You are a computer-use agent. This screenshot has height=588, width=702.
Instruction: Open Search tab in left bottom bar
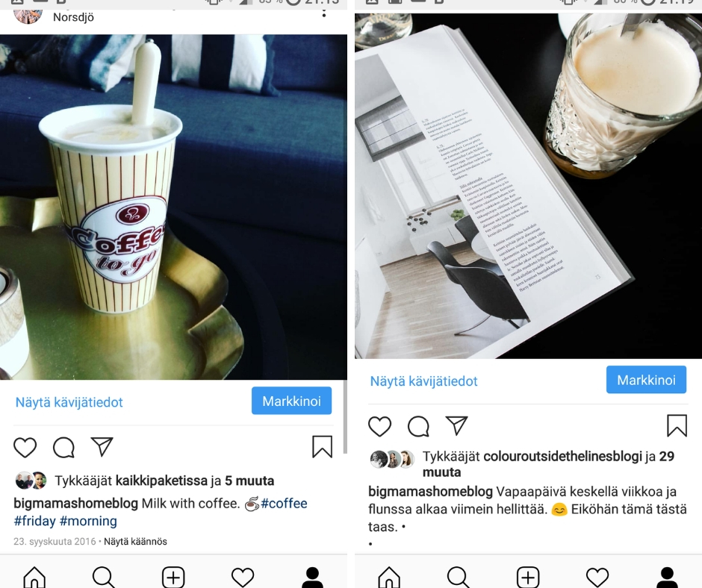point(104,578)
